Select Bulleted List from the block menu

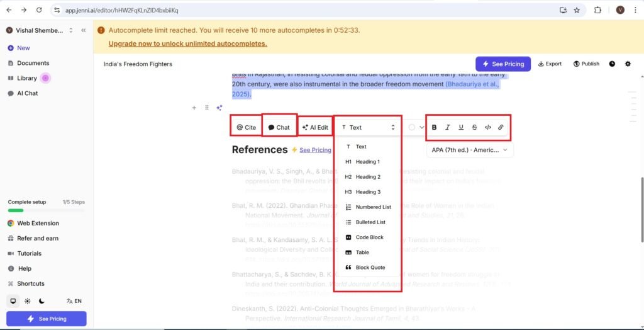point(370,222)
